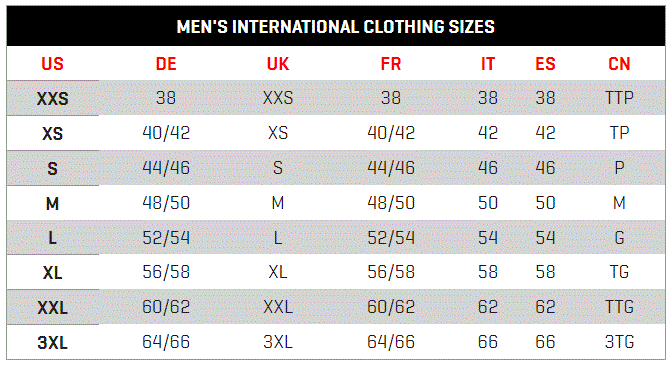This screenshot has height=366, width=671.
Task: Select the 3TG cell in the CN column
Action: pos(619,342)
